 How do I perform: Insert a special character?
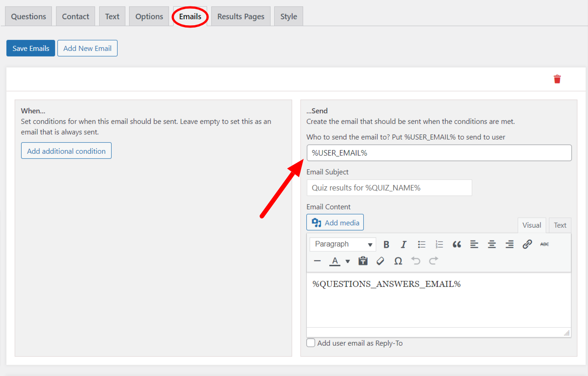tap(398, 261)
